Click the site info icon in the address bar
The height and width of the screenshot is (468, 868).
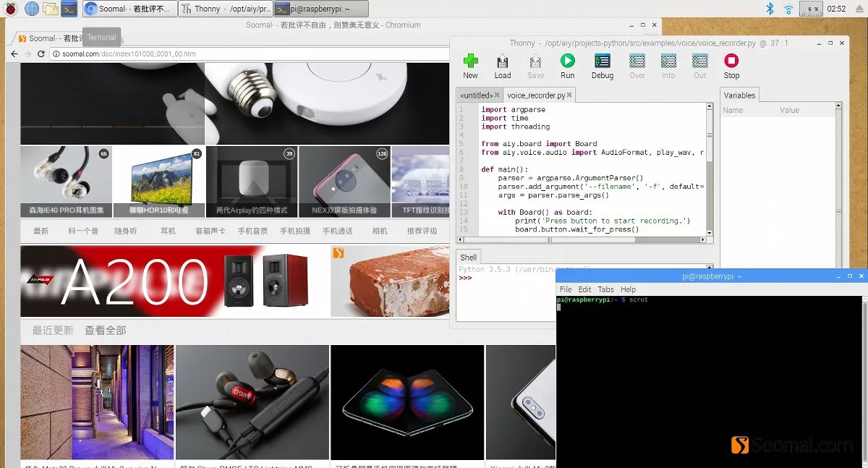click(x=56, y=54)
